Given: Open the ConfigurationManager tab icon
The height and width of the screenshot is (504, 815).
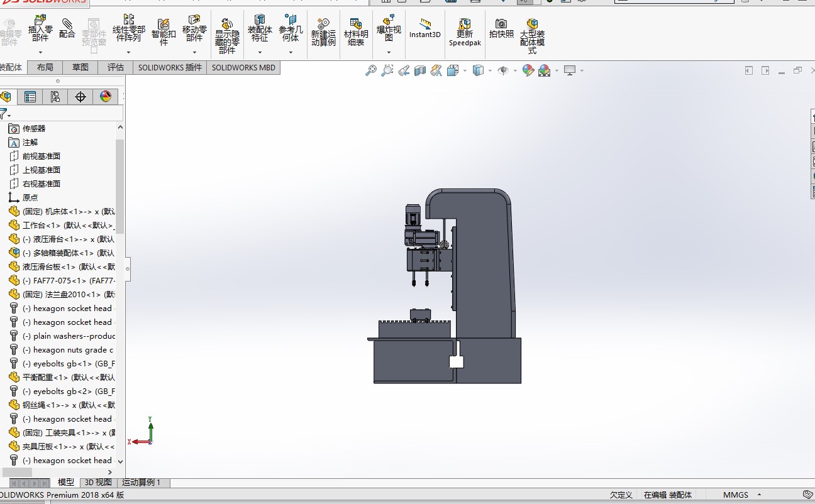Looking at the screenshot, I should click(55, 96).
